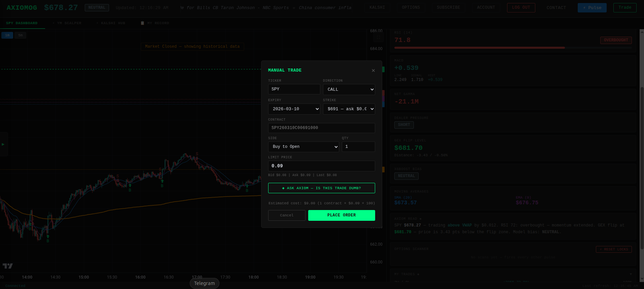The width and height of the screenshot is (644, 289).
Task: Click the RSI 71.8 value
Action: (402, 40)
